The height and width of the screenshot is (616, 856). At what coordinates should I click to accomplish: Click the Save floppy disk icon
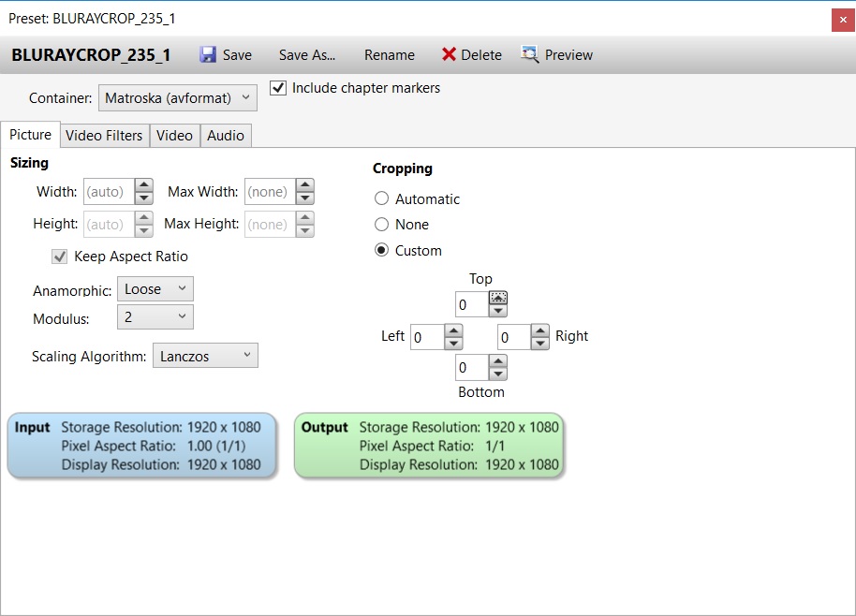[208, 54]
